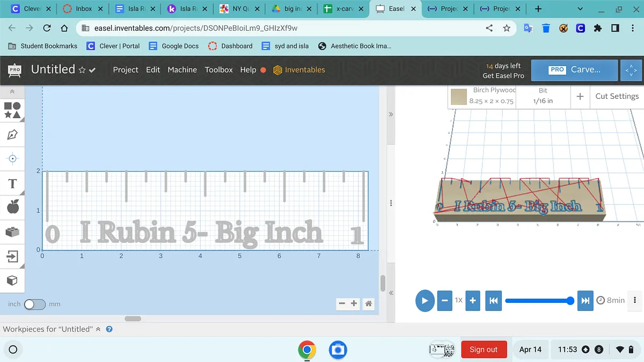Play the carve simulation
Image resolution: width=644 pixels, height=362 pixels.
click(x=425, y=301)
